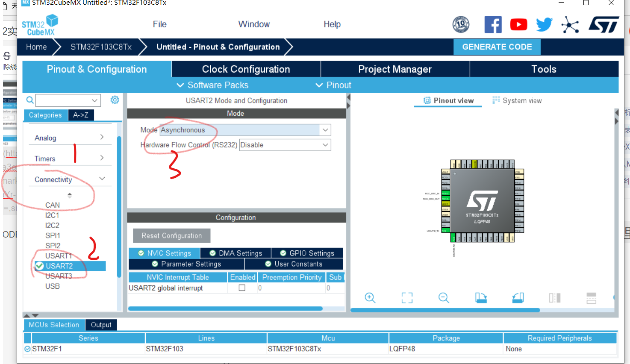Go to Home breadcrumb
Screen dimensions: 630x364
[36, 47]
